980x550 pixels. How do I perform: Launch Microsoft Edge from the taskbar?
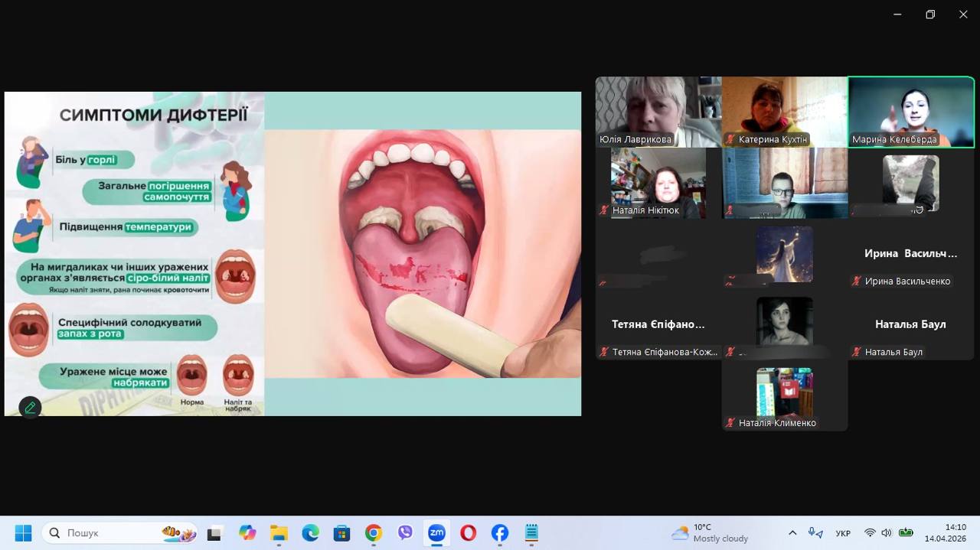(x=310, y=533)
